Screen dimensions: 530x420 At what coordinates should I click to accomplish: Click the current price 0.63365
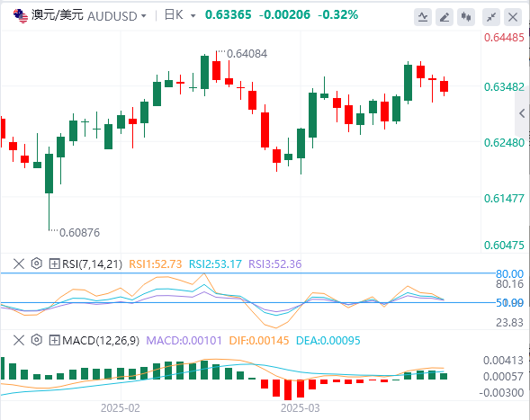pyautogui.click(x=229, y=15)
